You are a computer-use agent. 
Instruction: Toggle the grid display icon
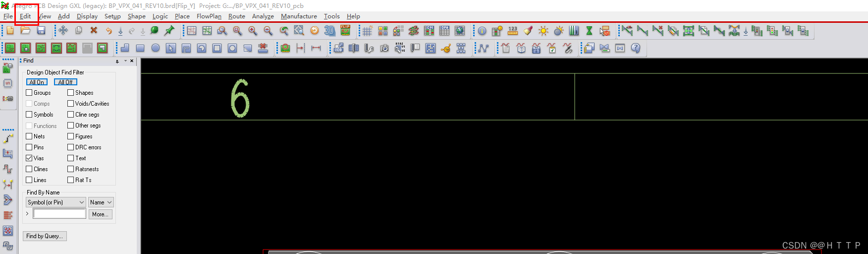pyautogui.click(x=367, y=31)
